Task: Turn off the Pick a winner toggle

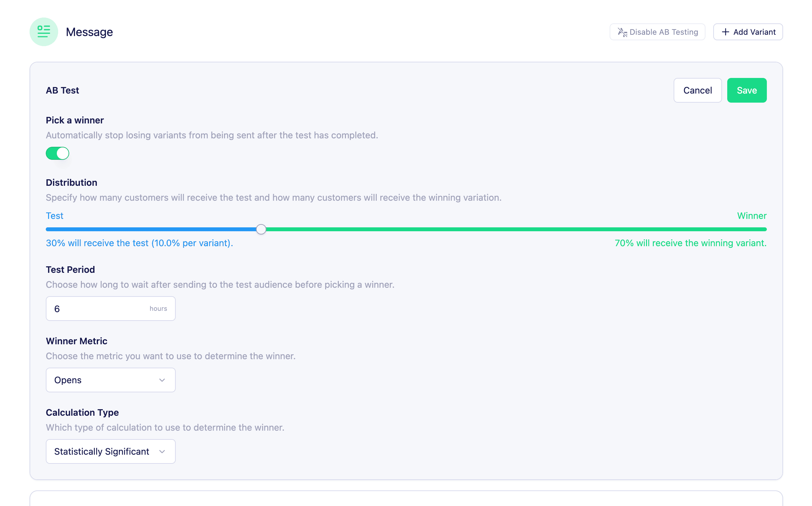Action: (57, 153)
